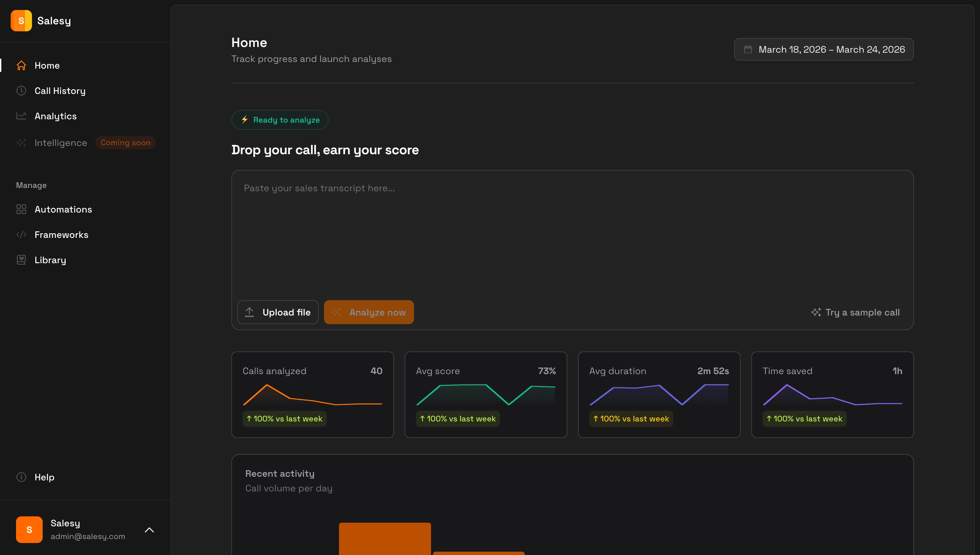Click the Salesy logo icon in the sidebar
The height and width of the screenshot is (555, 980).
(21, 21)
